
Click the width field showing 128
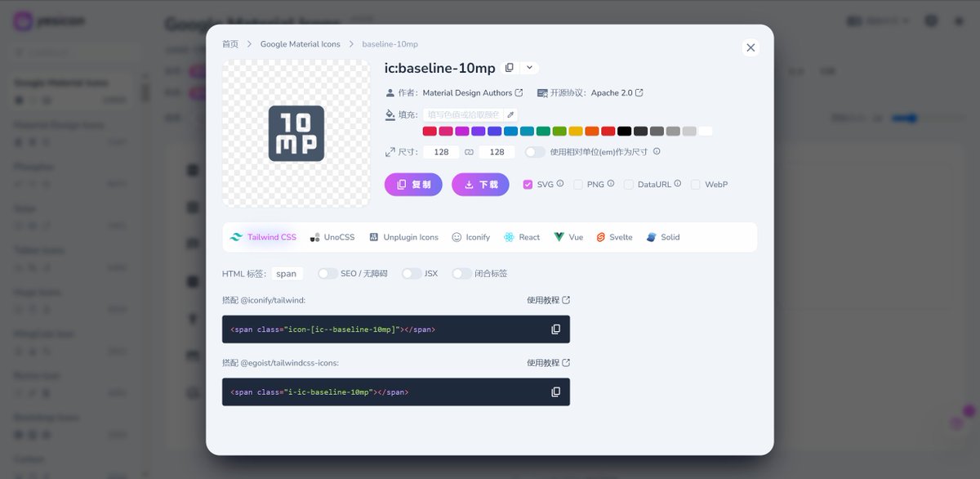click(441, 152)
